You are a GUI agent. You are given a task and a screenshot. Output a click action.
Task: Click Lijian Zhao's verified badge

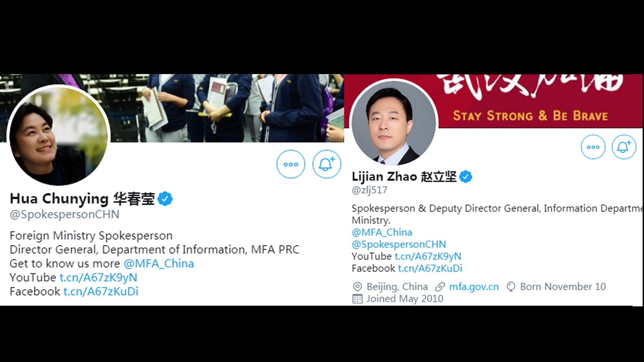[466, 176]
